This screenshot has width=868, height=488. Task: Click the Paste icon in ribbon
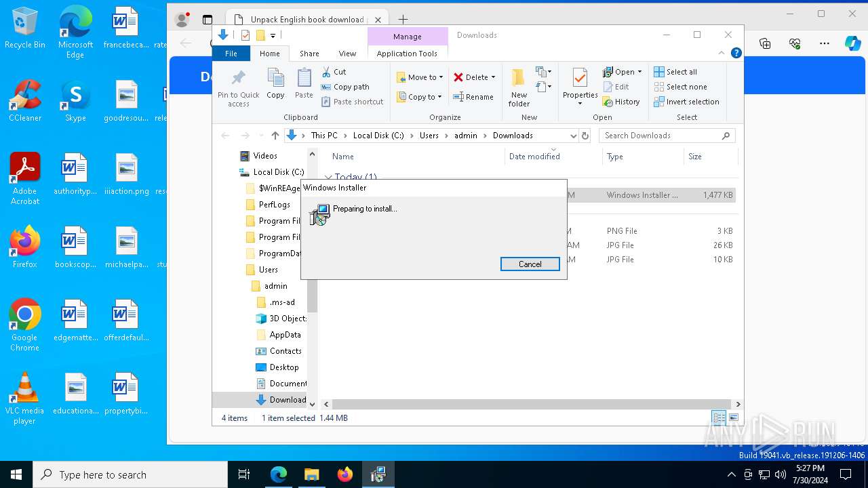304,79
